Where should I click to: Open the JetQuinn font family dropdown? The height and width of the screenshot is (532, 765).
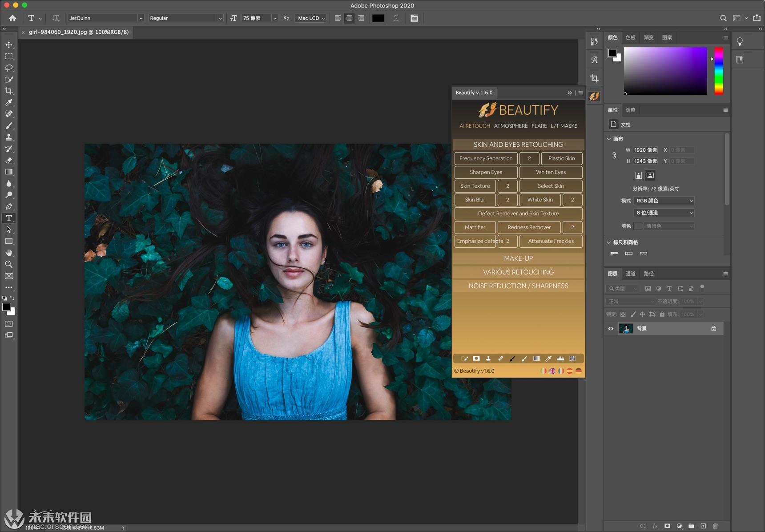tap(105, 18)
